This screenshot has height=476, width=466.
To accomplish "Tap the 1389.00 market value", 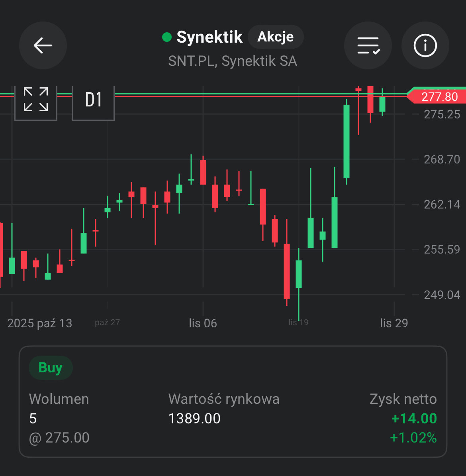I will coord(194,419).
